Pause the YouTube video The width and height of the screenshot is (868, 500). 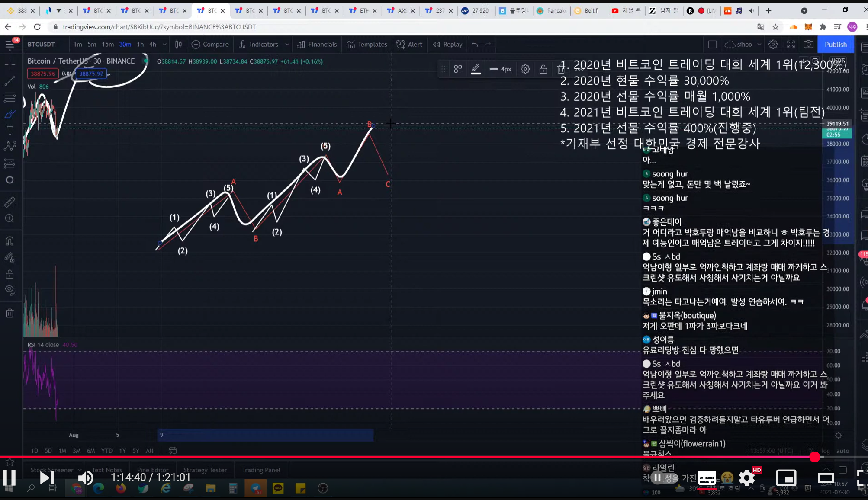[9, 478]
